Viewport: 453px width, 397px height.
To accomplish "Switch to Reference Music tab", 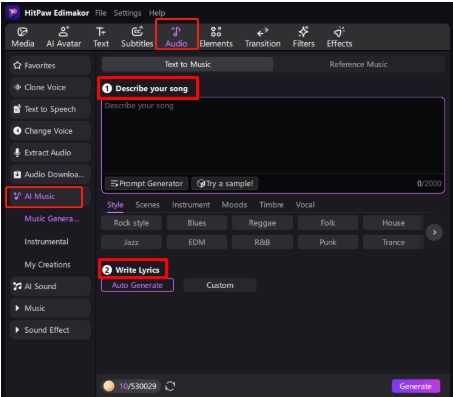I will click(x=359, y=64).
